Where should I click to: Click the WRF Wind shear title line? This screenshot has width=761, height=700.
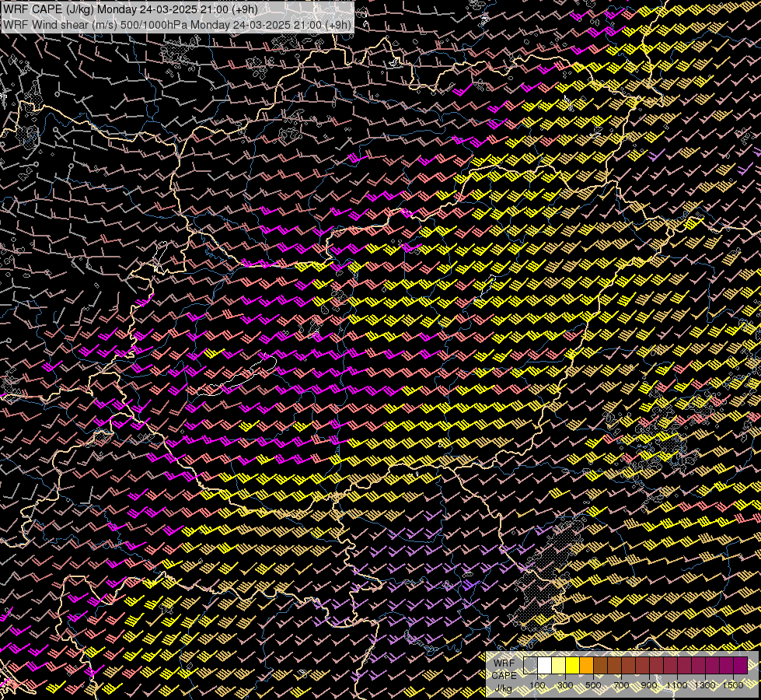(x=176, y=25)
